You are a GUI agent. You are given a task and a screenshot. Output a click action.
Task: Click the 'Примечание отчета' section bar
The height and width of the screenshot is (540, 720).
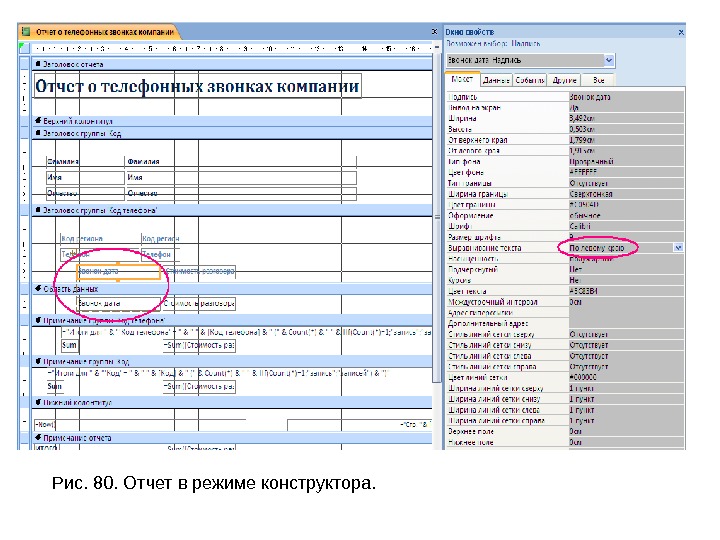[232, 438]
